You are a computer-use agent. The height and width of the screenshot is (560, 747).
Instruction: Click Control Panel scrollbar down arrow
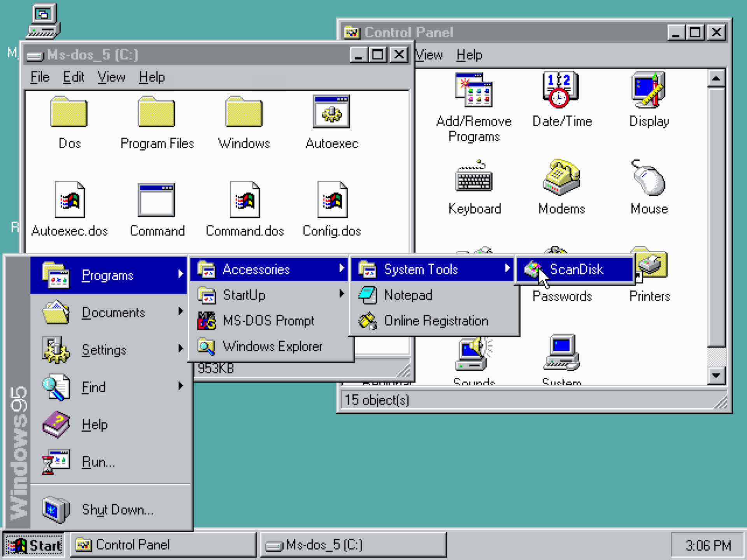coord(716,375)
